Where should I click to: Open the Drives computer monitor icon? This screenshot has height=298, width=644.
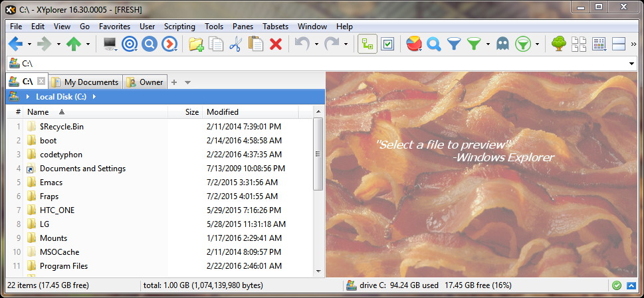[110, 44]
